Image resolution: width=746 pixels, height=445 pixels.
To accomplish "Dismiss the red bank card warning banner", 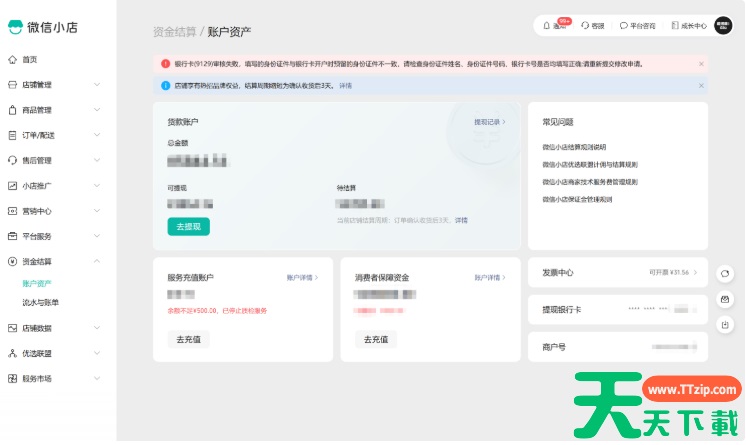I will pos(701,63).
